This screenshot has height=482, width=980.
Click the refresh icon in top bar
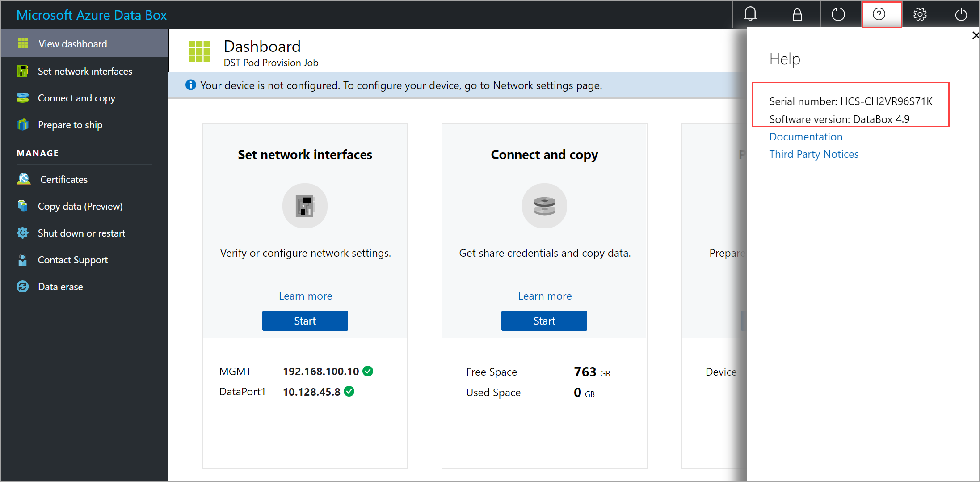coord(838,15)
